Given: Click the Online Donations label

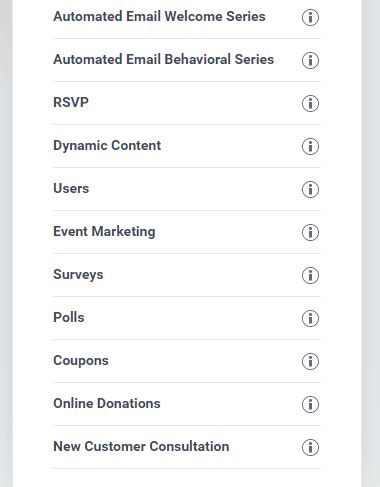Looking at the screenshot, I should (x=107, y=403).
